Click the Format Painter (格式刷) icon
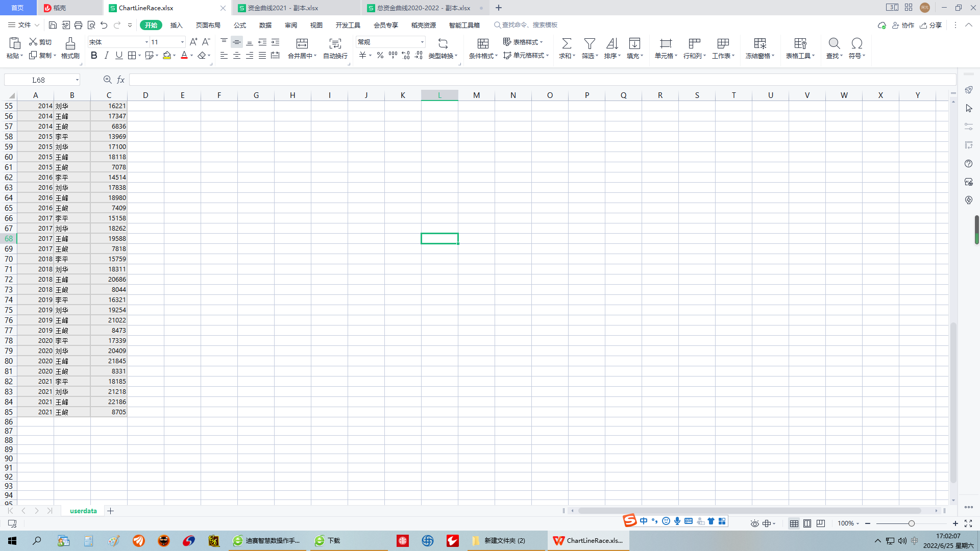The height and width of the screenshot is (551, 980). click(70, 44)
